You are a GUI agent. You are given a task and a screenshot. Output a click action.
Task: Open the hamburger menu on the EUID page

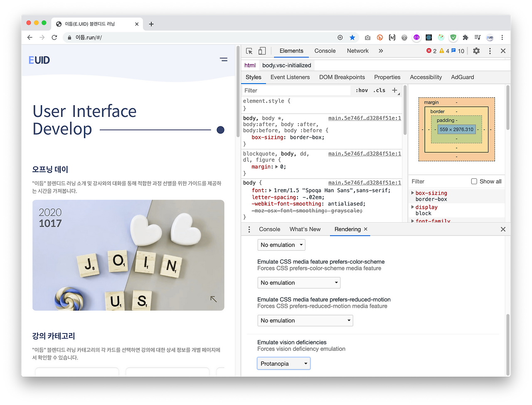(224, 60)
